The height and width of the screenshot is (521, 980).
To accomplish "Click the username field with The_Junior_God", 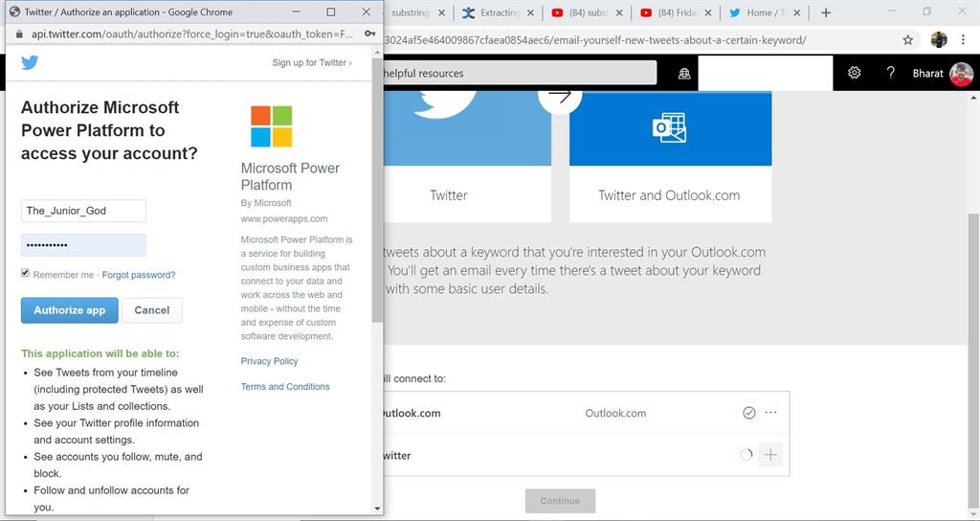I will (84, 211).
